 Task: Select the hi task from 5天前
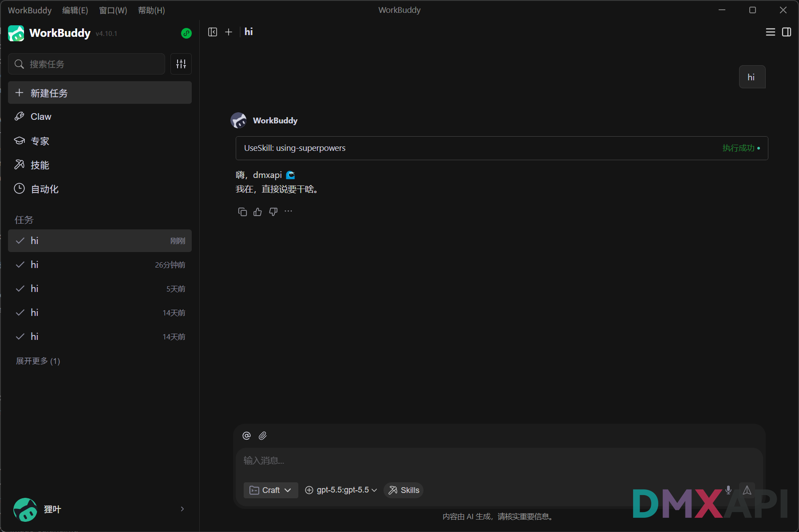click(x=100, y=289)
